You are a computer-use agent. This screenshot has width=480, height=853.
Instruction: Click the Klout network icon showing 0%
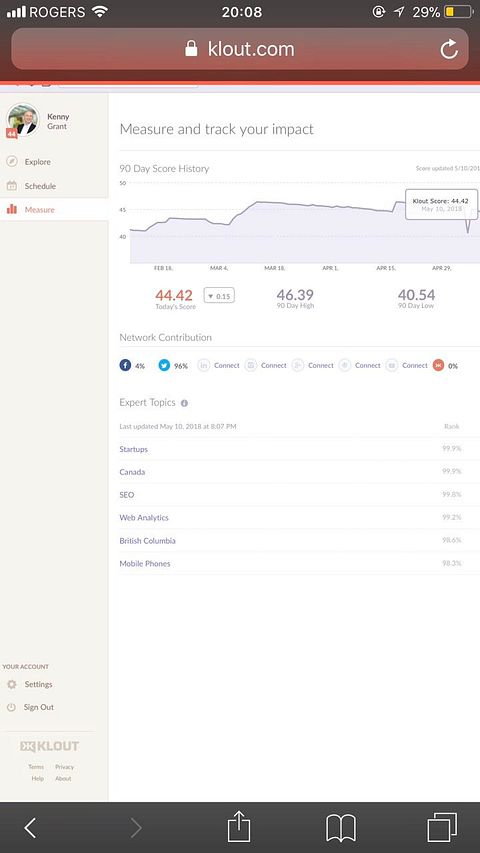pyautogui.click(x=439, y=365)
